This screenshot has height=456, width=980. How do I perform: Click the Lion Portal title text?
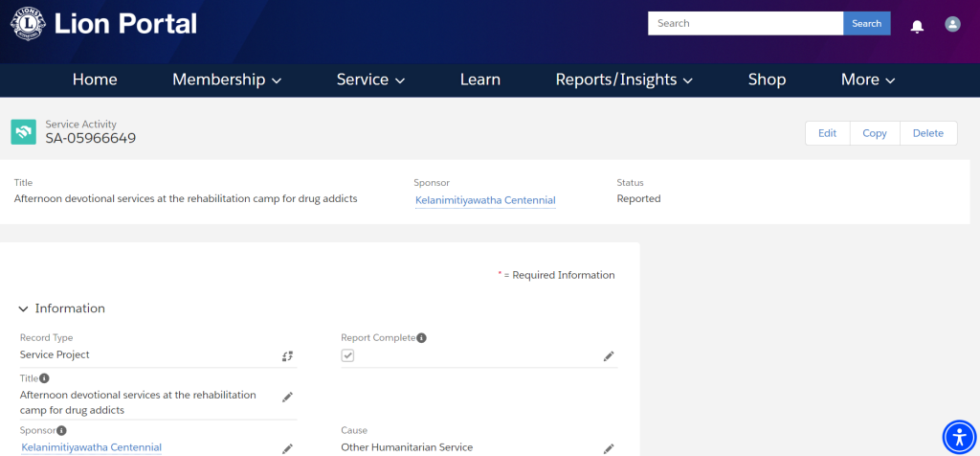coord(125,24)
